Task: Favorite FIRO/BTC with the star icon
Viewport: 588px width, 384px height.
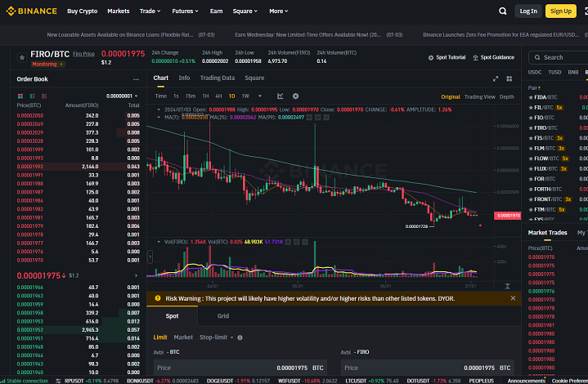Action: point(22,58)
